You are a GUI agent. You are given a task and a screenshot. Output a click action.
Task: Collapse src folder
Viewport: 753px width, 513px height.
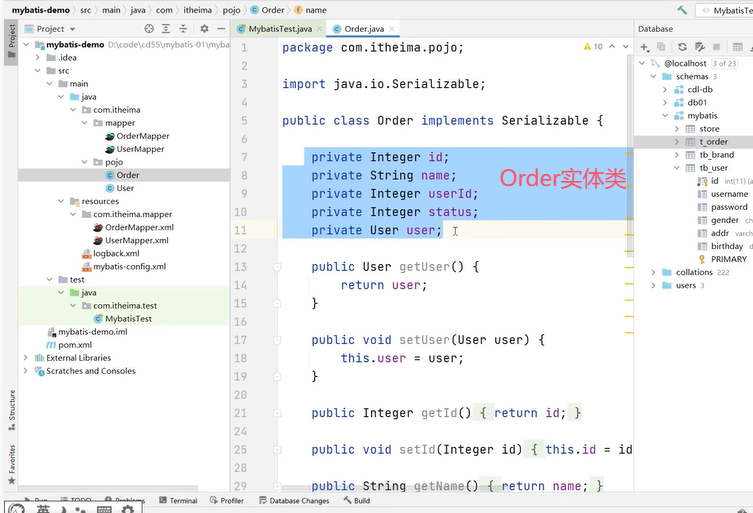pos(37,71)
